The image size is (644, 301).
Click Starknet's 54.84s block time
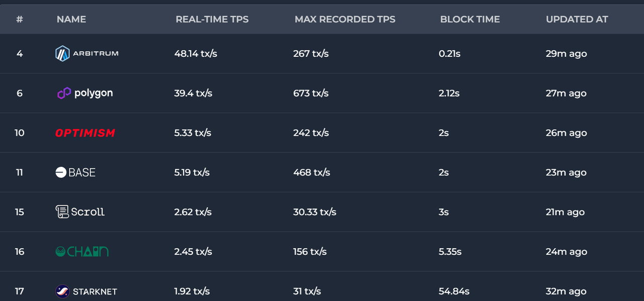454,291
